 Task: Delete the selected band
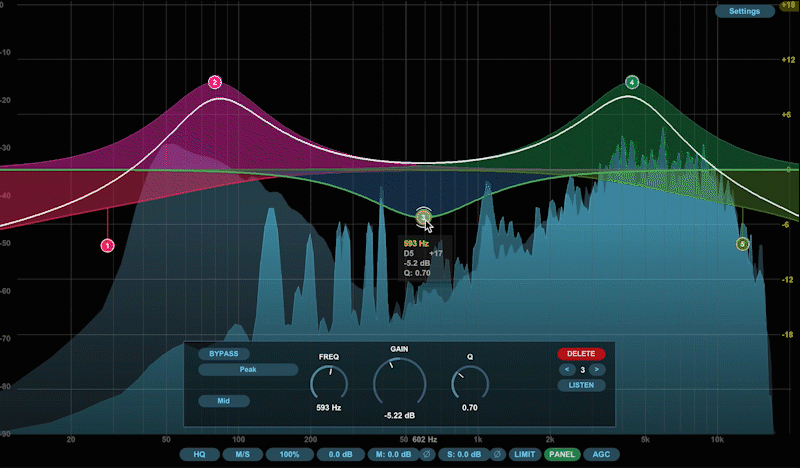(x=581, y=353)
